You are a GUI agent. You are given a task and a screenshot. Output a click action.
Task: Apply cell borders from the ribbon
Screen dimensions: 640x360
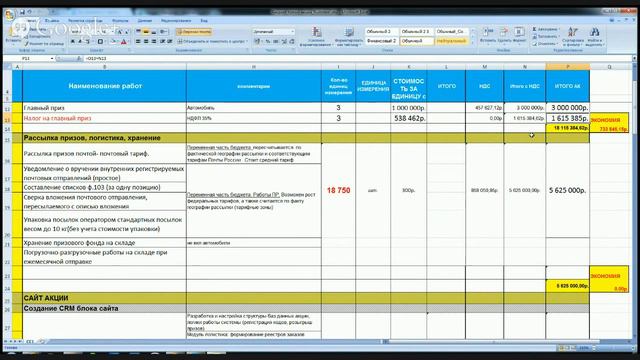100,41
